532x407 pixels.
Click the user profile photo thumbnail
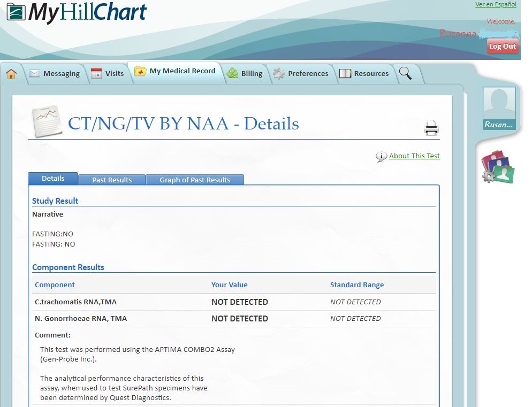499,104
